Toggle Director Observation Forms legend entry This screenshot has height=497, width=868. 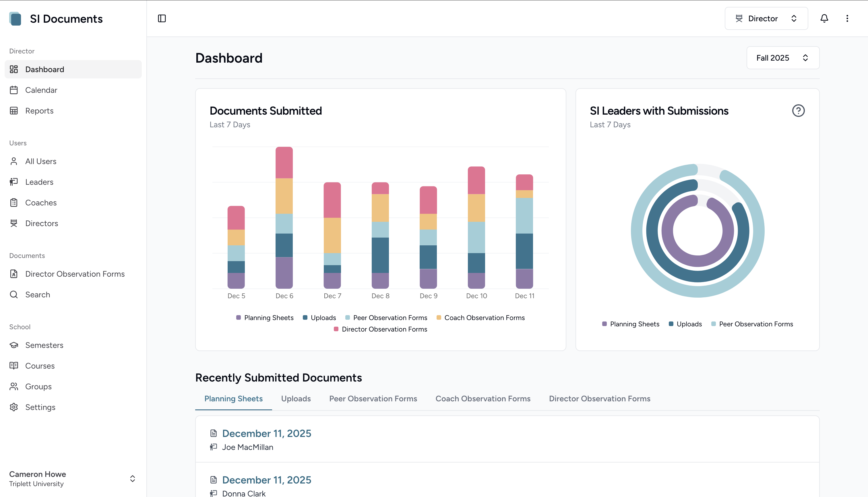(381, 329)
